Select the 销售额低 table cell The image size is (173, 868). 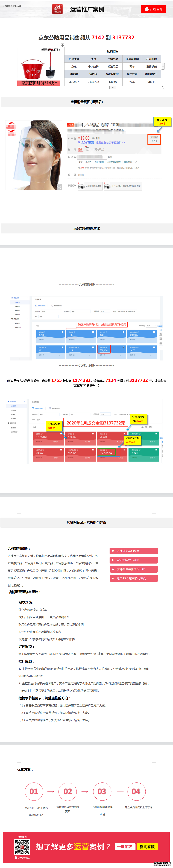(x=151, y=66)
